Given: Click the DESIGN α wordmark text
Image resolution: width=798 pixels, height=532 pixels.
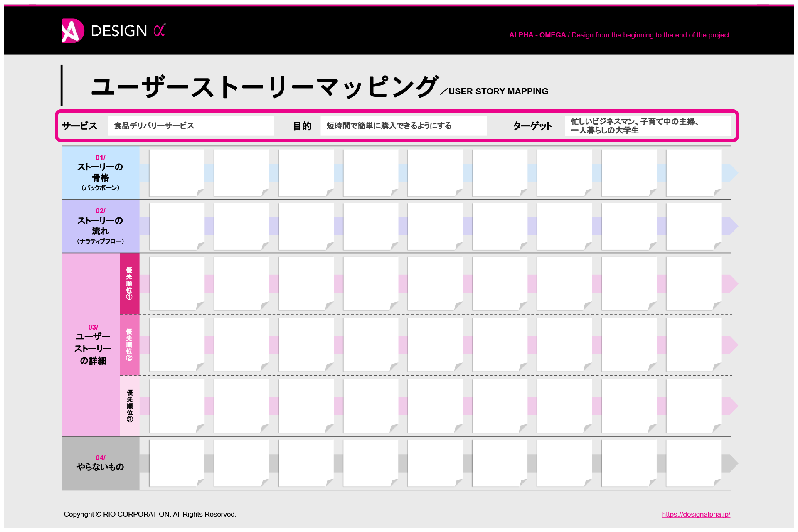Looking at the screenshot, I should tap(128, 31).
